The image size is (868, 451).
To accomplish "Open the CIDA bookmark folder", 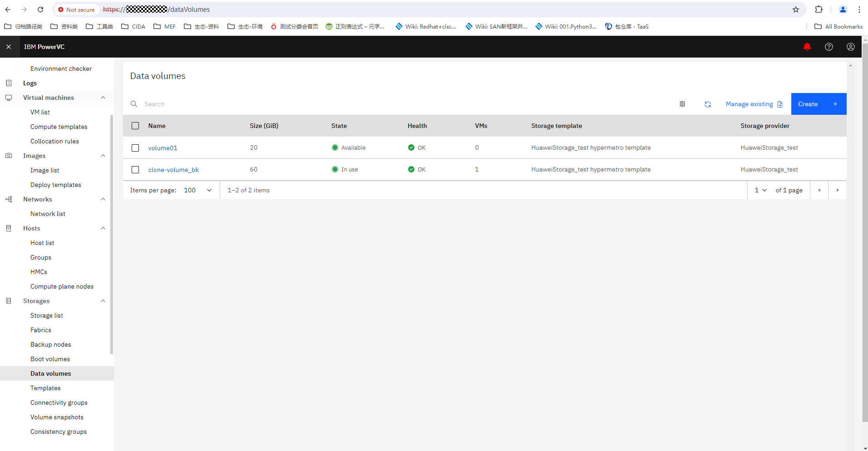I will tap(133, 27).
